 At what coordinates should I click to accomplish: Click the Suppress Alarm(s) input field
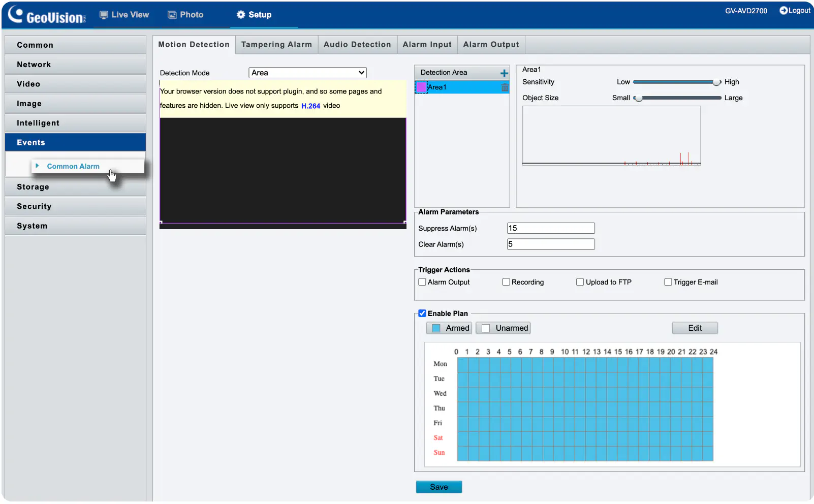click(551, 228)
